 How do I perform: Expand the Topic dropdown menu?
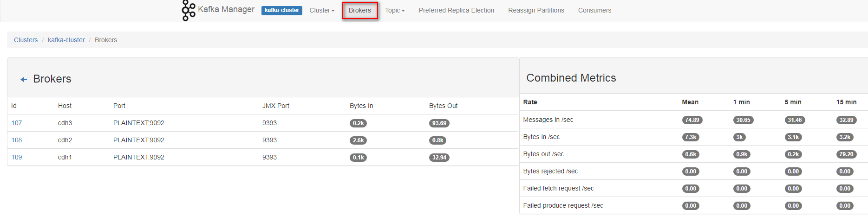[395, 10]
